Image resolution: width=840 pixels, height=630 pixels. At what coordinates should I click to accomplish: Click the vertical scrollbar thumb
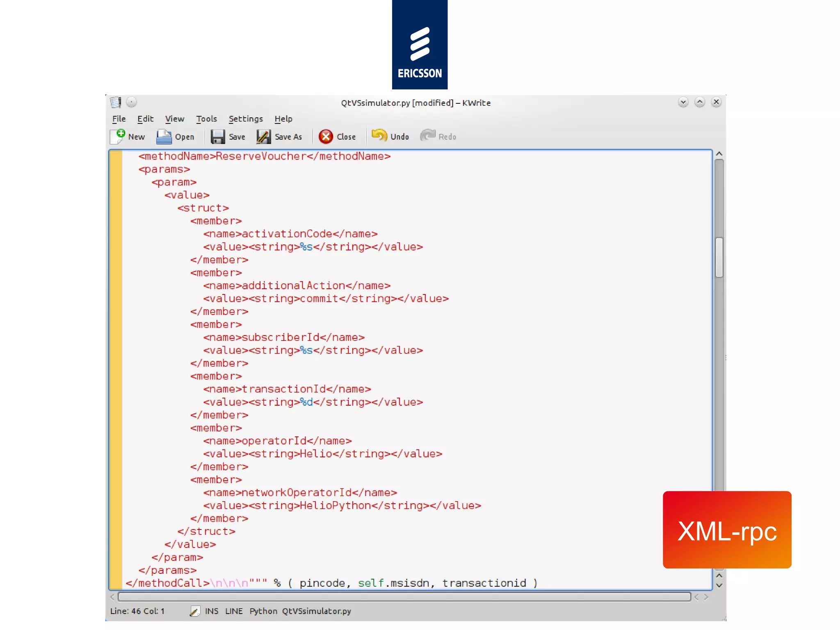click(x=719, y=258)
